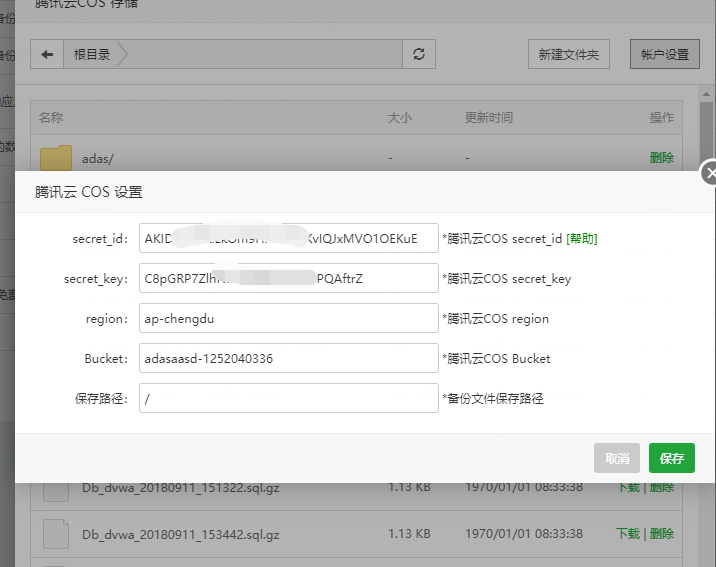Open the 帮助 link for secret_id
Viewport: 716px width, 567px height.
click(x=581, y=239)
